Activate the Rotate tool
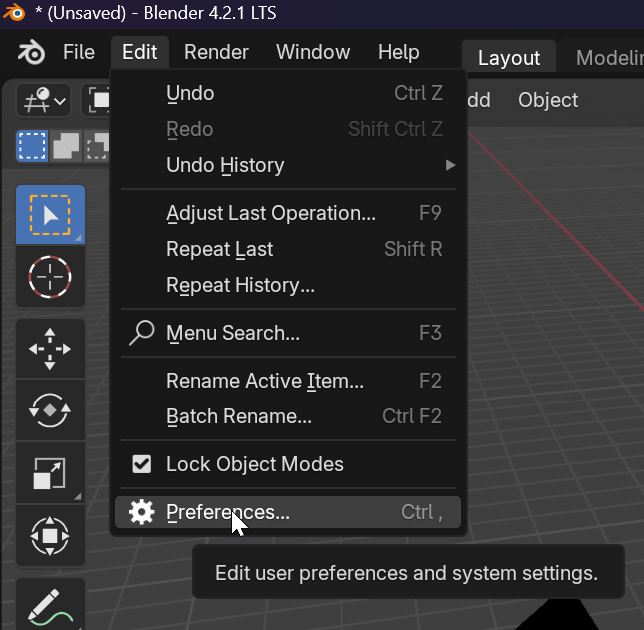This screenshot has width=644, height=630. click(50, 410)
